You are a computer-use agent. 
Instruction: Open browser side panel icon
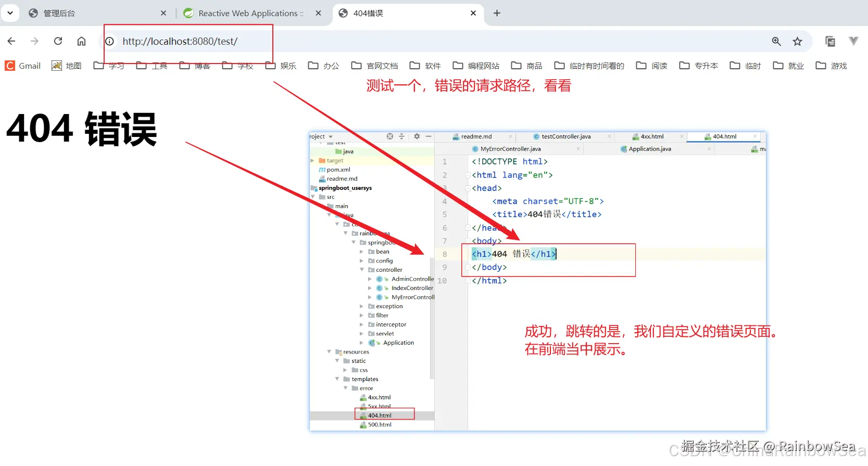coord(830,41)
